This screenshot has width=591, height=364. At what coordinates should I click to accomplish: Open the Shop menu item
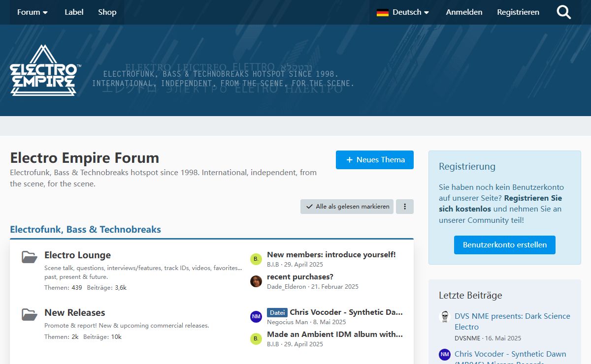click(107, 12)
